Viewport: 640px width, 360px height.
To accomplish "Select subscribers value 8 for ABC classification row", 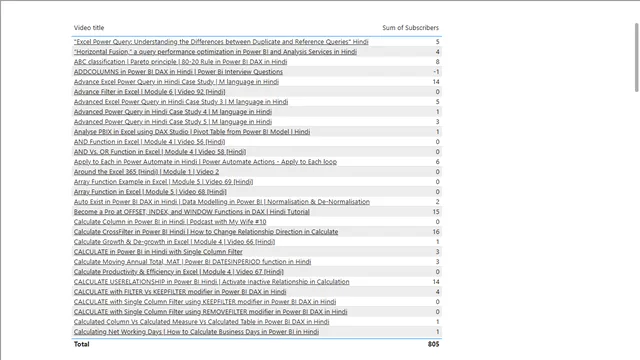I will [438, 62].
